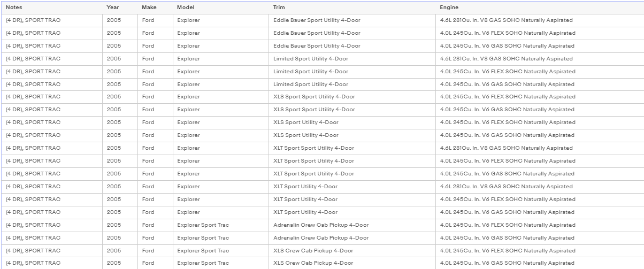The image size is (644, 269).
Task: Select the V6 GAS engine cell for Limited trim
Action: (x=540, y=84)
